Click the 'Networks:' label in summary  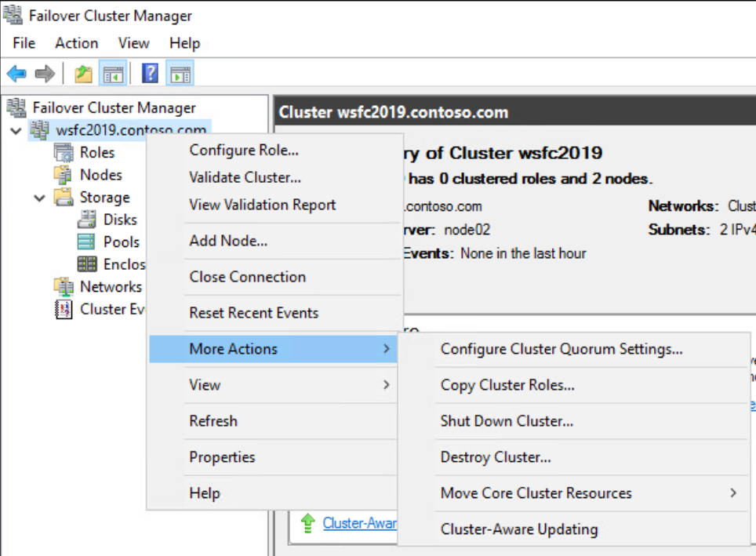click(x=683, y=206)
